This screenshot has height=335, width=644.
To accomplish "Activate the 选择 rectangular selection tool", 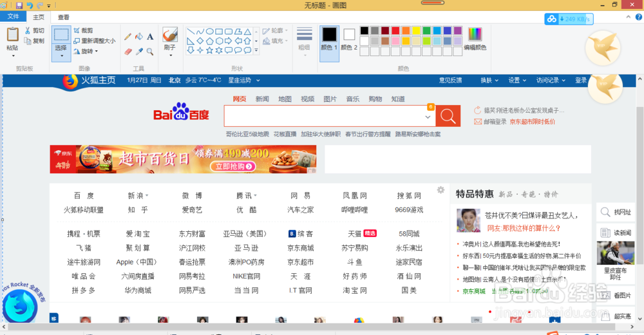I will pos(61,35).
